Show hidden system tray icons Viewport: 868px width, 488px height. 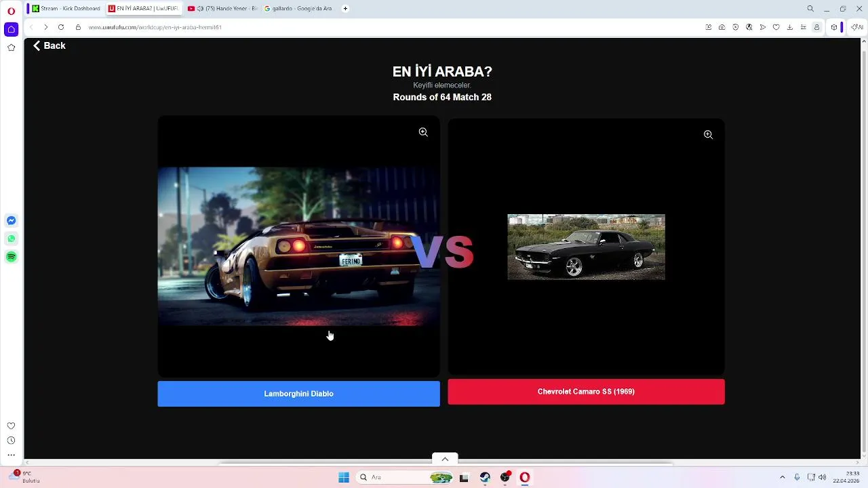782,477
